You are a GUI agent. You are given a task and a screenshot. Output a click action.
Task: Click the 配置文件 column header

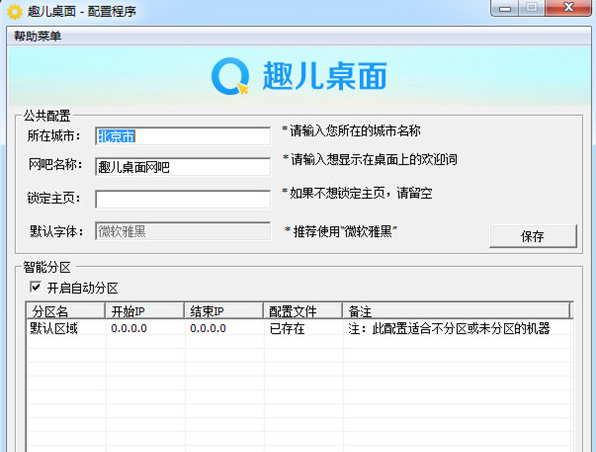pyautogui.click(x=303, y=311)
